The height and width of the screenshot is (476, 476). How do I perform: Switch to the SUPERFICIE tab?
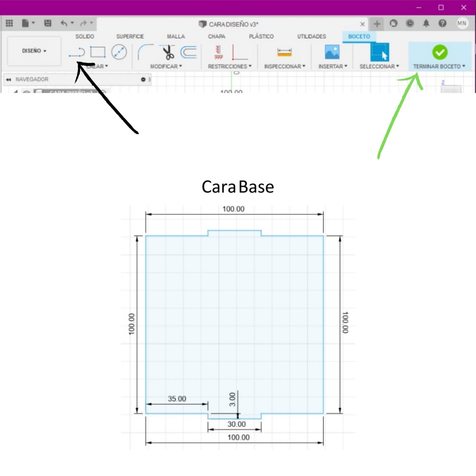tap(130, 36)
